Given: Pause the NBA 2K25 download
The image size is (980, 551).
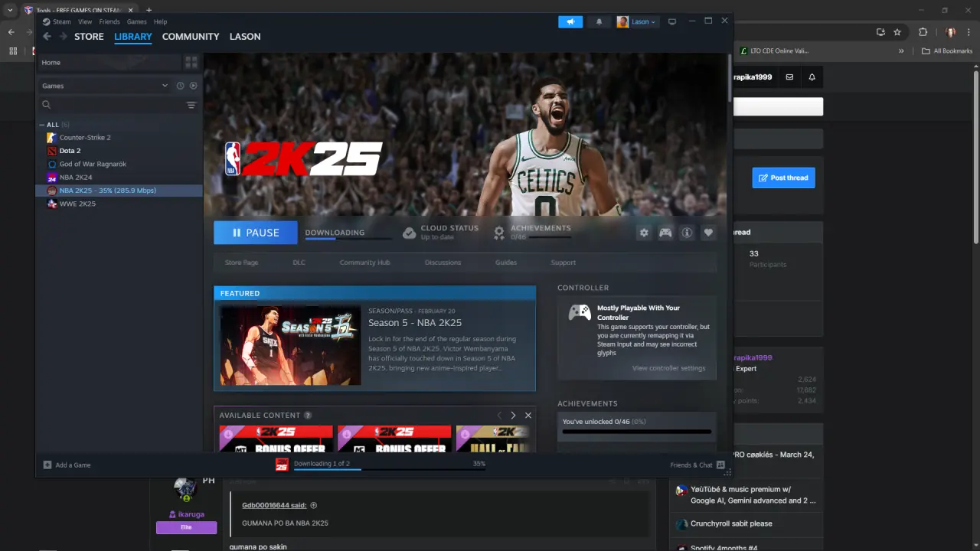Looking at the screenshot, I should (x=256, y=233).
